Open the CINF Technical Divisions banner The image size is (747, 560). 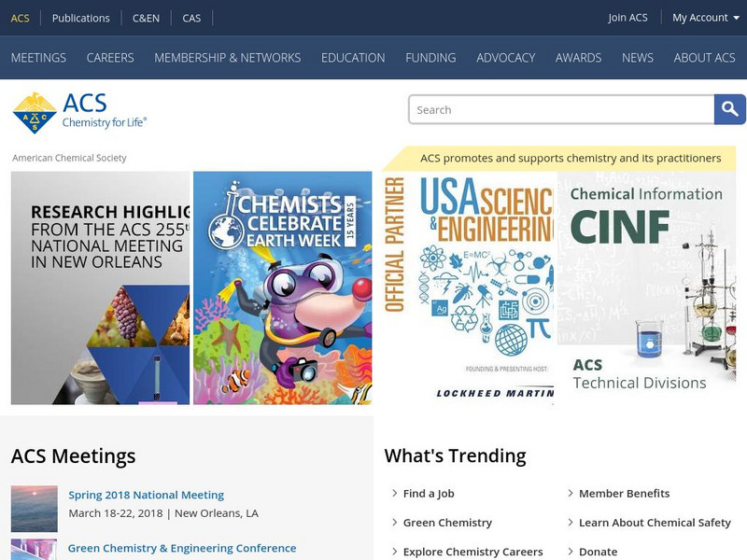point(646,288)
